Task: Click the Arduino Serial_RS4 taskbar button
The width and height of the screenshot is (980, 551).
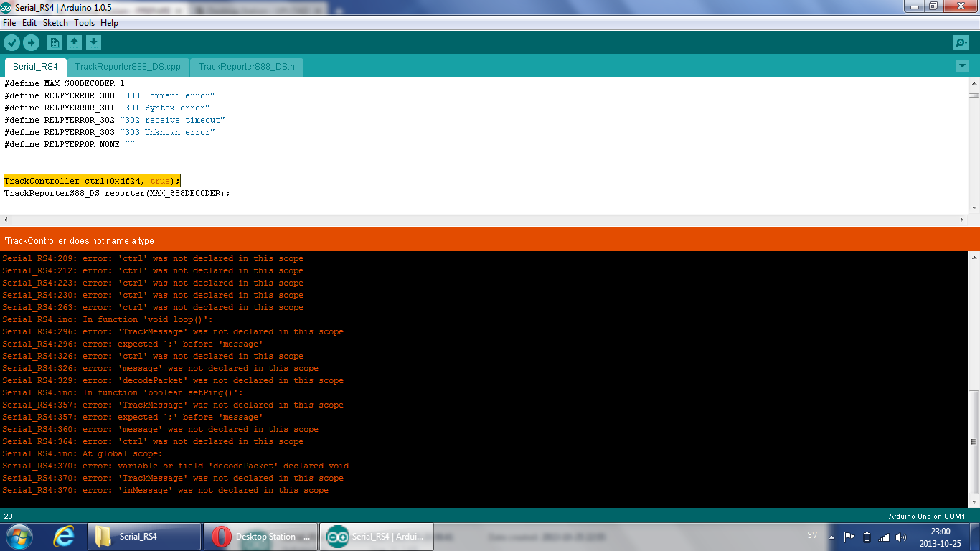Action: click(x=376, y=536)
